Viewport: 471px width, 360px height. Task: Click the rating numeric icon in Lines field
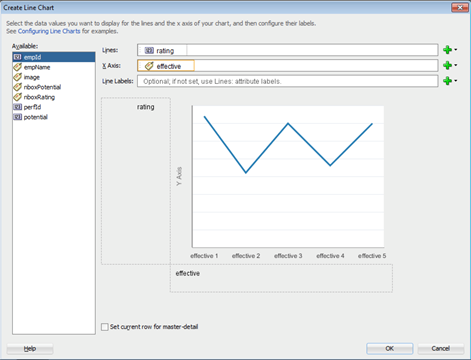click(149, 51)
